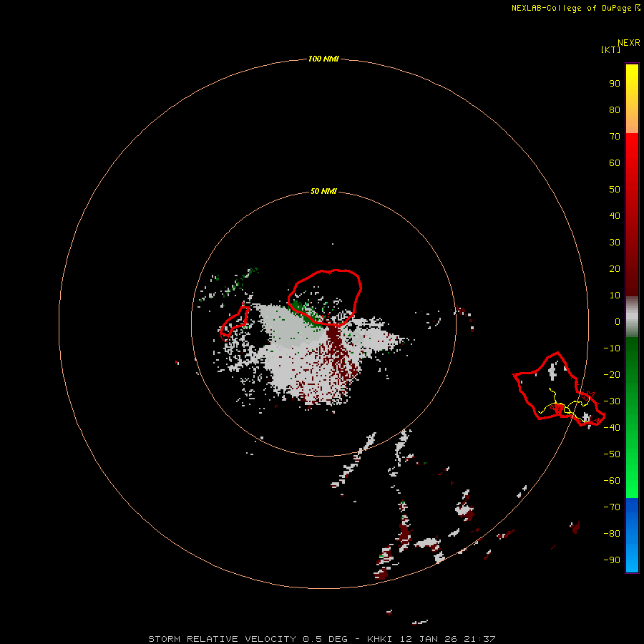Image resolution: width=644 pixels, height=644 pixels.
Task: Click the positive 30 scale label
Action: [x=615, y=243]
